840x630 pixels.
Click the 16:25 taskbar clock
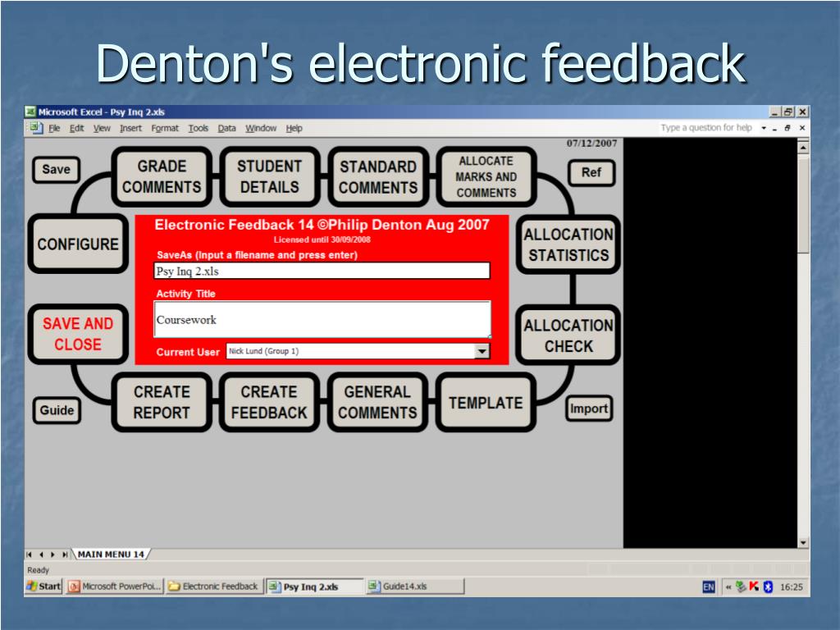tap(792, 587)
